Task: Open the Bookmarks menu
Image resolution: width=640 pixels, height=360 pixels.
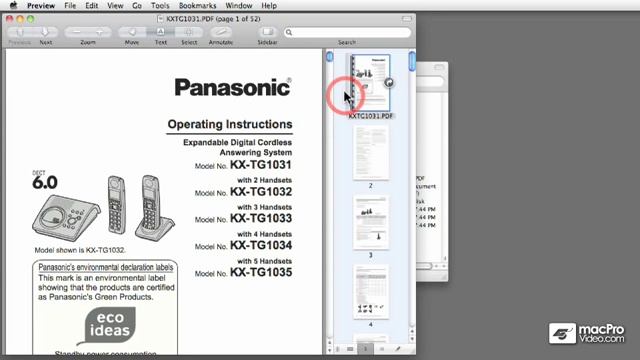Action: tap(198, 6)
